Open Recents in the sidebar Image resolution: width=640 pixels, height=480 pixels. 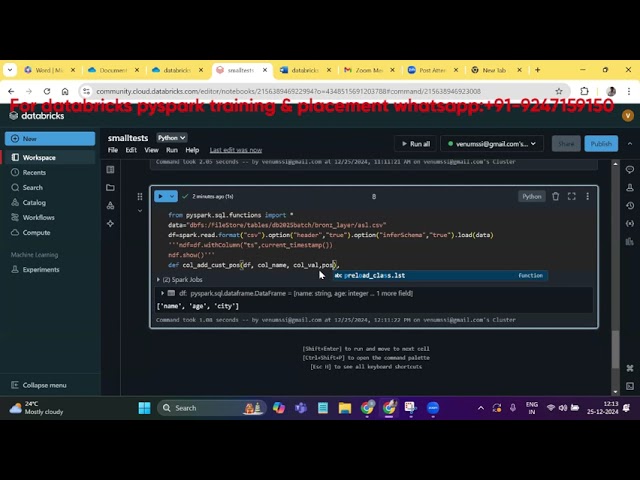click(x=50, y=172)
